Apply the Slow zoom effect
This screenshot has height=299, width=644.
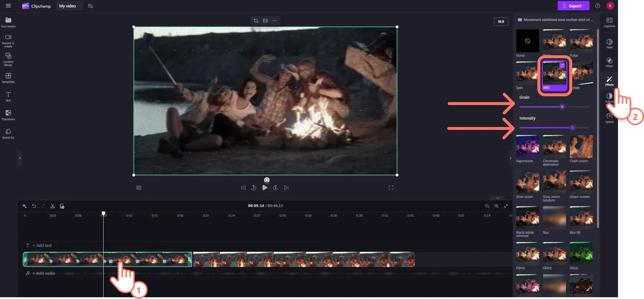pyautogui.click(x=528, y=182)
